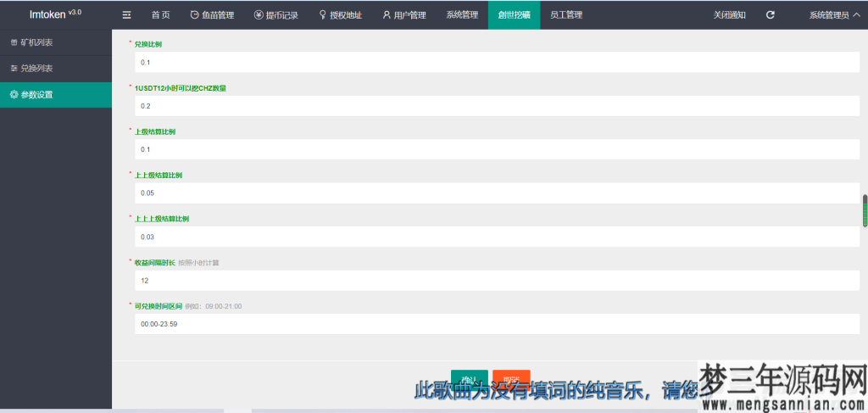The image size is (868, 413).
Task: Click the 收益间隔时长 input showing 12
Action: click(497, 280)
